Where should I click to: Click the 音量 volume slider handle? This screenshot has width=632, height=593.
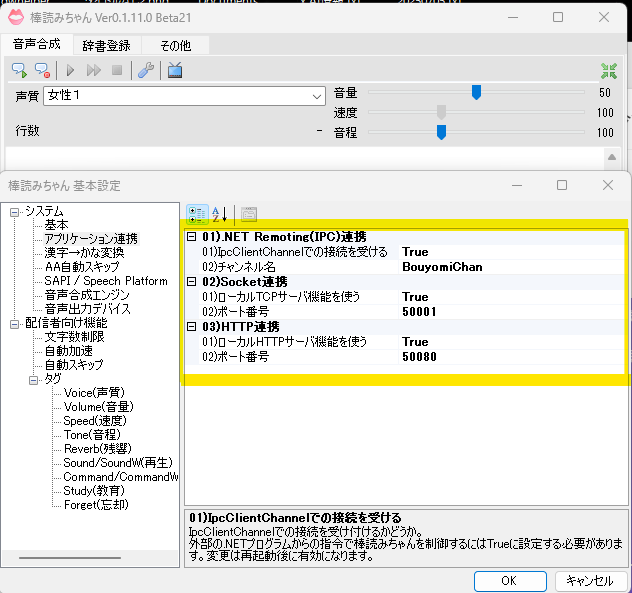point(476,92)
